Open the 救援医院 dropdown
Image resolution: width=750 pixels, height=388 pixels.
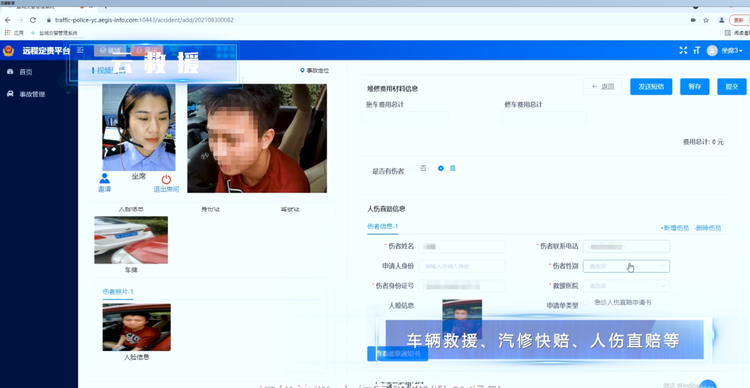626,286
